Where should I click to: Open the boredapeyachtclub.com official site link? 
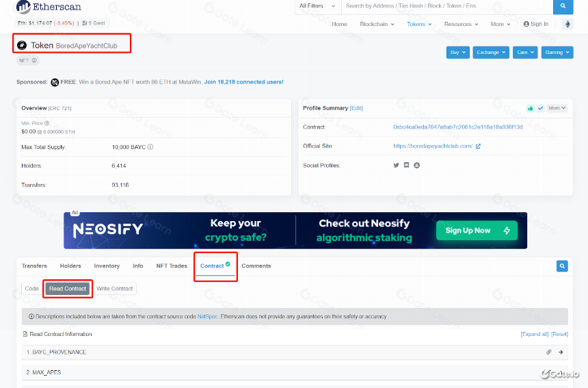[x=433, y=146]
